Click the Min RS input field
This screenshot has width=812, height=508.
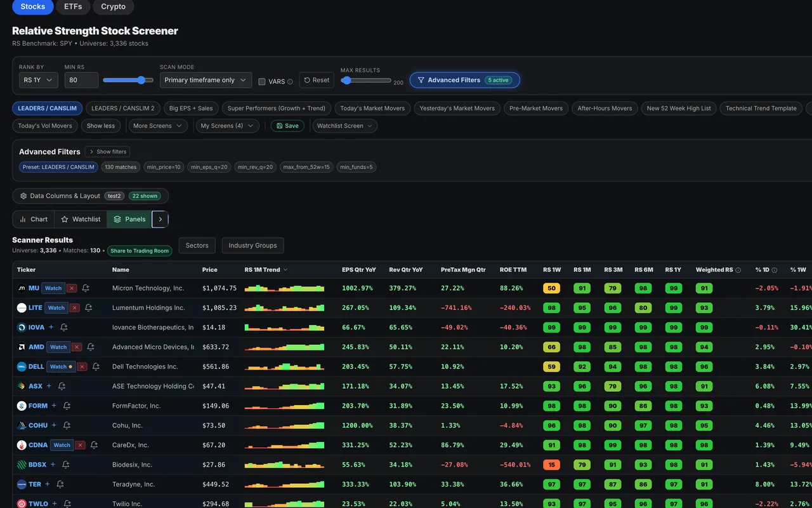(81, 80)
